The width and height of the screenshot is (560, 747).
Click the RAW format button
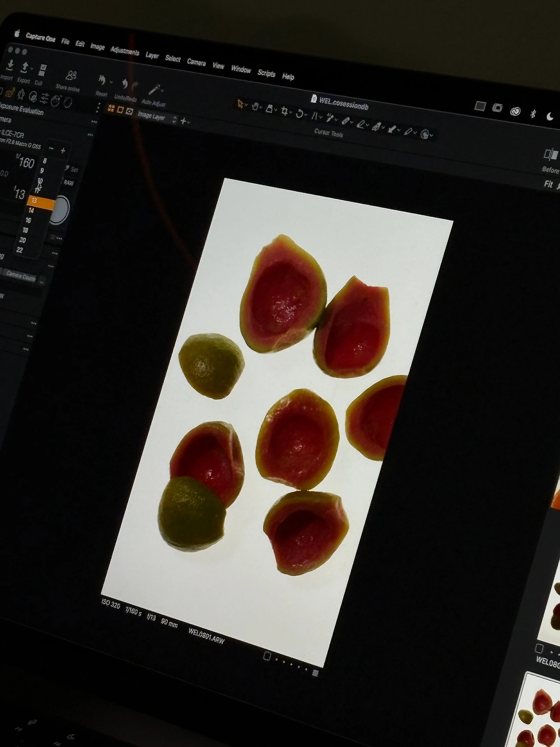pyautogui.click(x=69, y=182)
